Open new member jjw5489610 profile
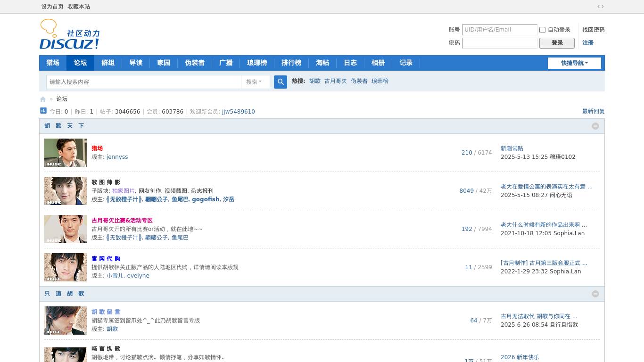Image resolution: width=644 pixels, height=362 pixels. tap(239, 112)
